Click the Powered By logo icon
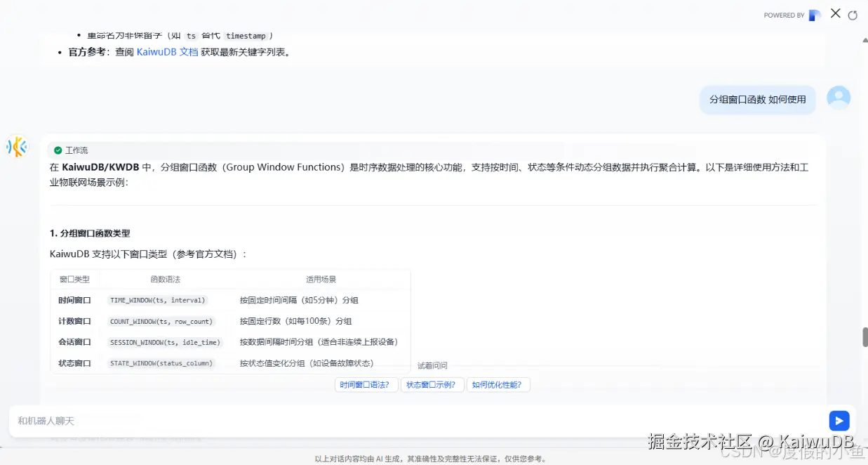868x465 pixels. point(815,15)
